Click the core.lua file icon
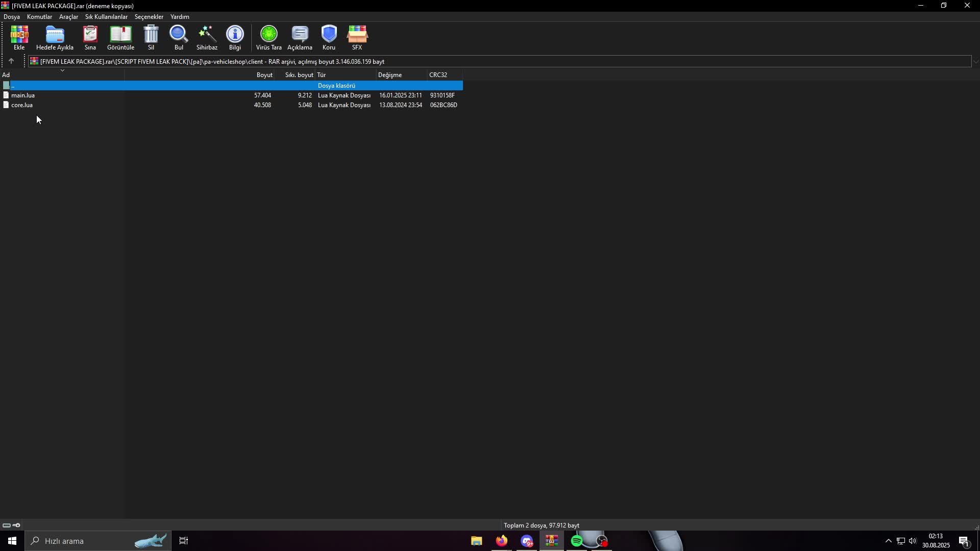 coord(6,105)
